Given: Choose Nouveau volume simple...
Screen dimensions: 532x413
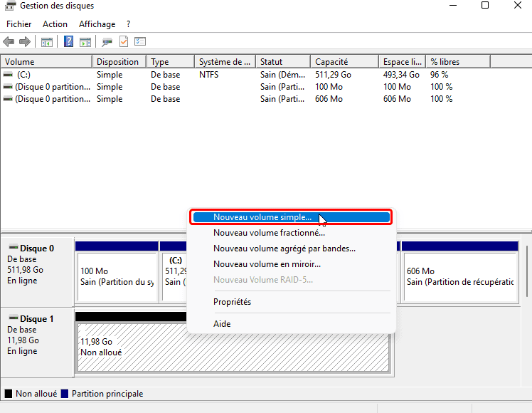Looking at the screenshot, I should [291, 217].
